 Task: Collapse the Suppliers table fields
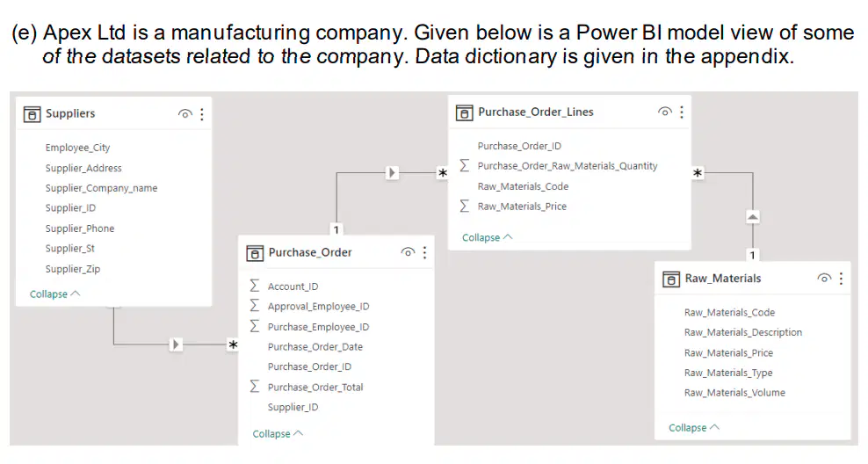pos(54,294)
